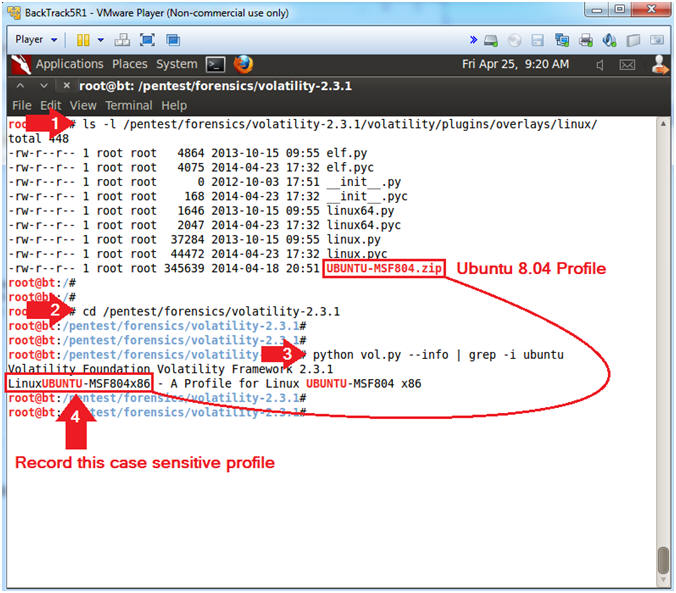Click the file size 345639
The width and height of the screenshot is (676, 593).
point(184,269)
